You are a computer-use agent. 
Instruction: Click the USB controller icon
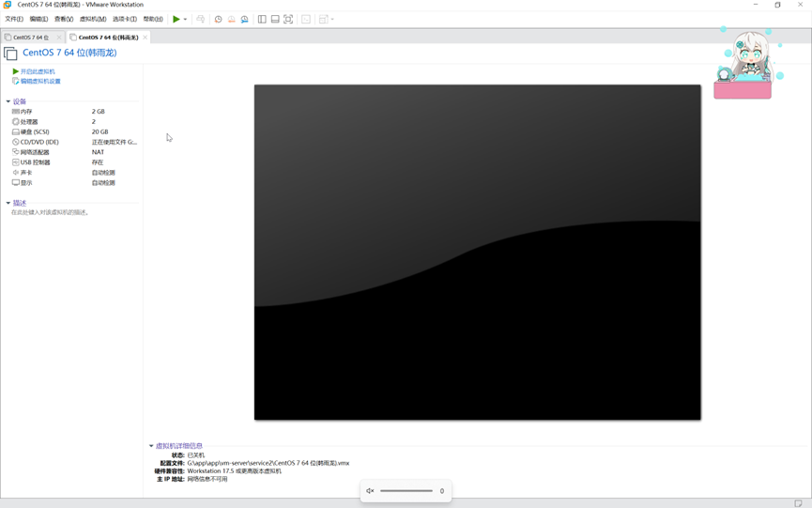[16, 162]
